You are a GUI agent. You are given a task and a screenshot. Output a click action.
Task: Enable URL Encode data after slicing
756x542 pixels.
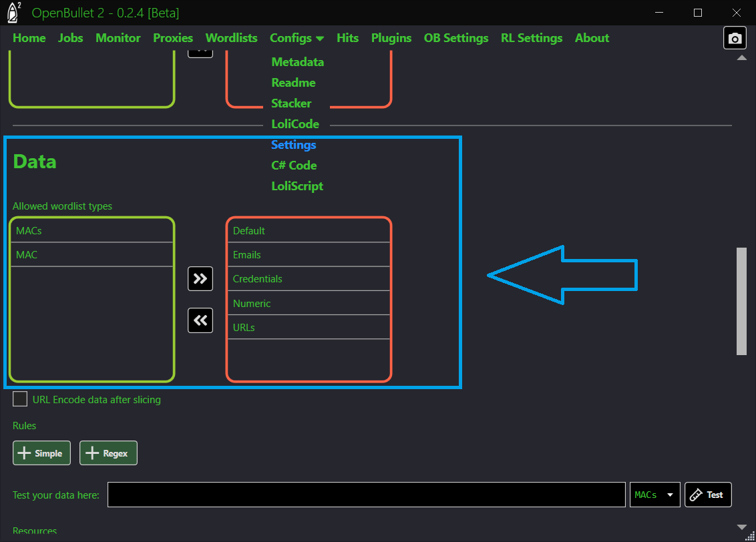pos(21,400)
